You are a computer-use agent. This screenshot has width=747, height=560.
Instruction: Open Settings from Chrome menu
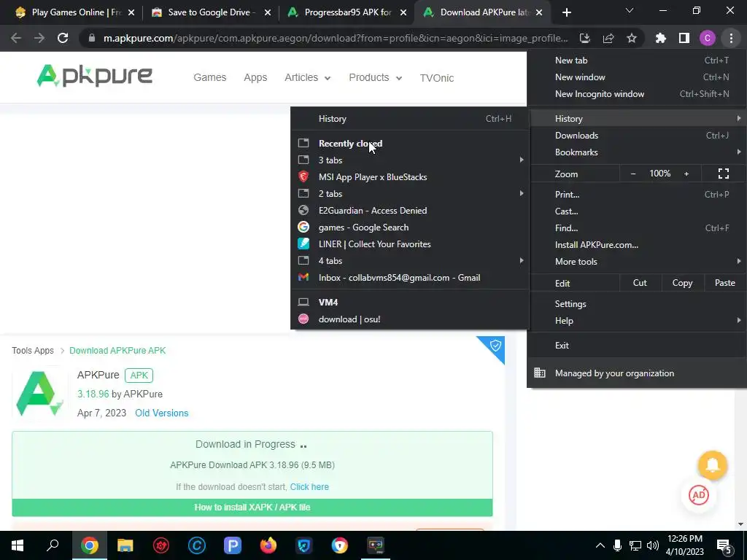637,304
